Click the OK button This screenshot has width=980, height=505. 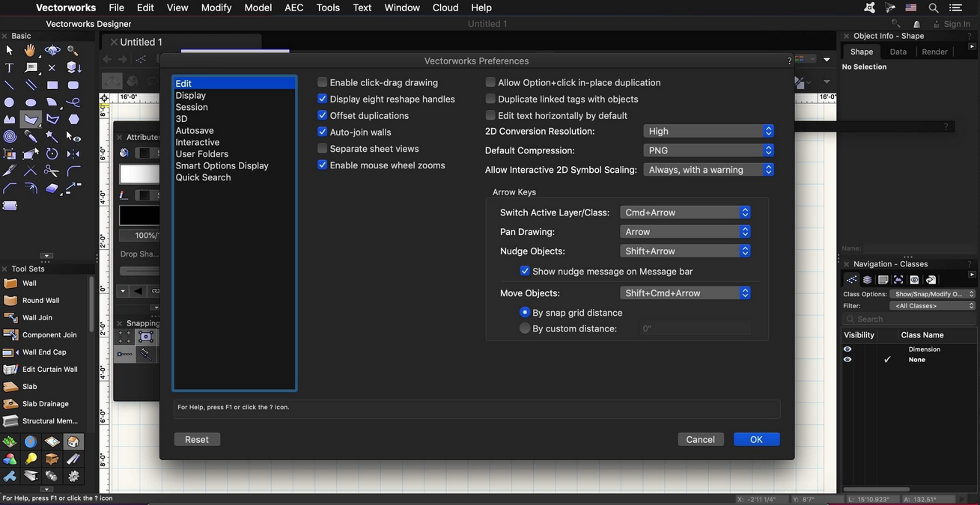(756, 439)
